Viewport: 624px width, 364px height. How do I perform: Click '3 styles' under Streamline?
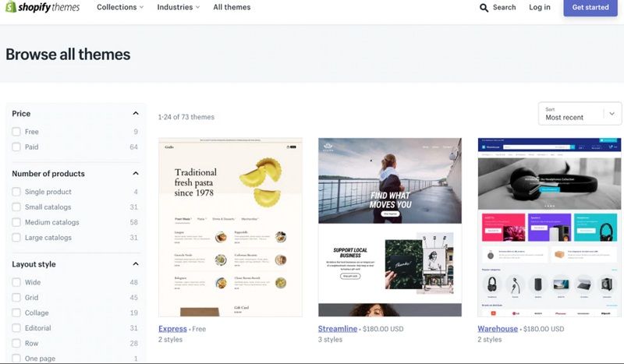point(330,339)
